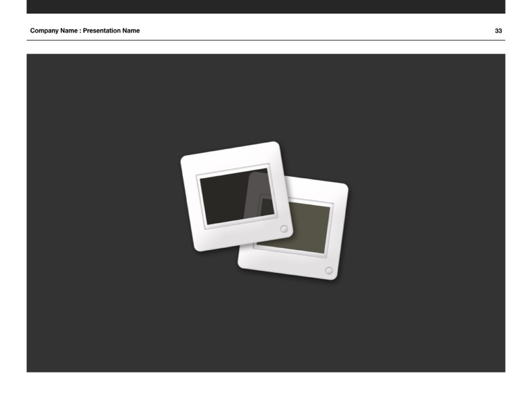This screenshot has width=532, height=399.
Task: Click the horizontal divider line below the header
Action: (x=266, y=40)
